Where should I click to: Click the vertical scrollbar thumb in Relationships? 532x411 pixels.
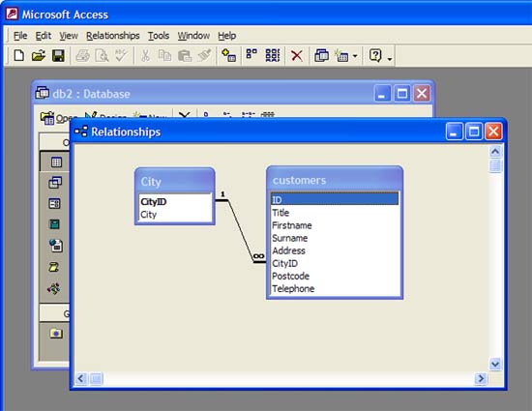point(495,165)
